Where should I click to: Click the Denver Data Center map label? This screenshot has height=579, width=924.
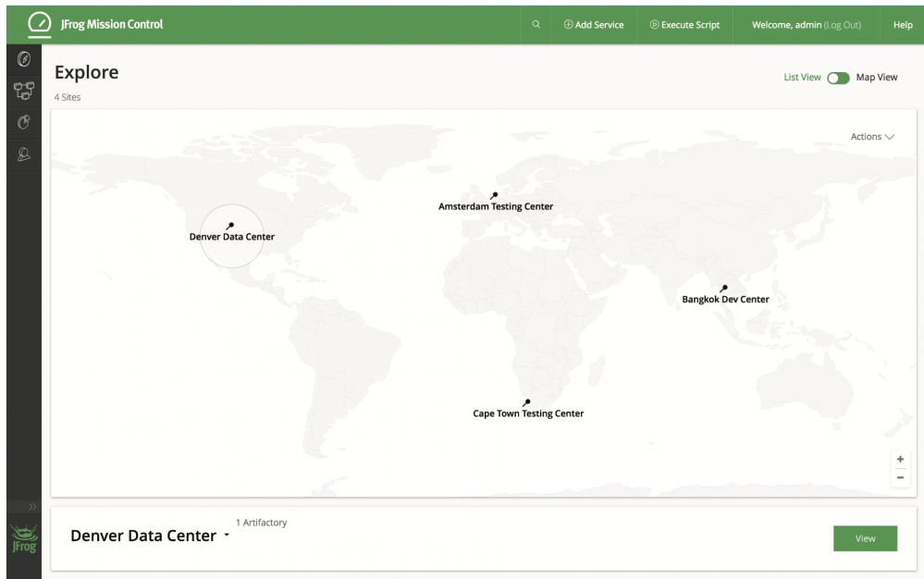[x=231, y=237]
